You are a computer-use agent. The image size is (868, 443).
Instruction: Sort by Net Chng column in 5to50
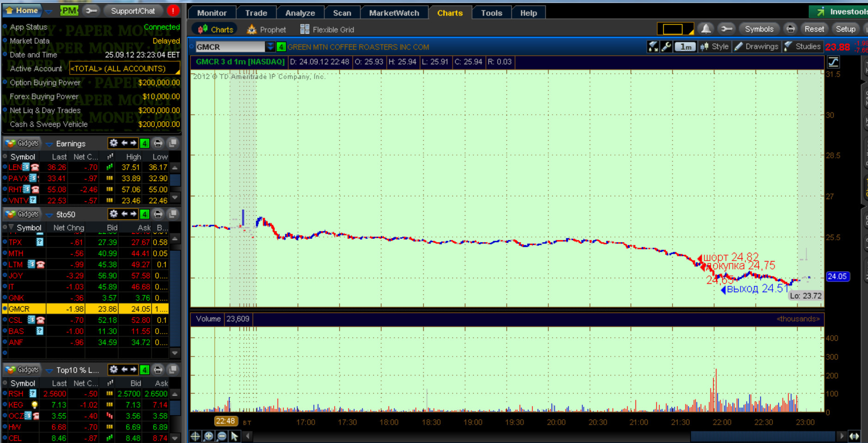coord(68,228)
